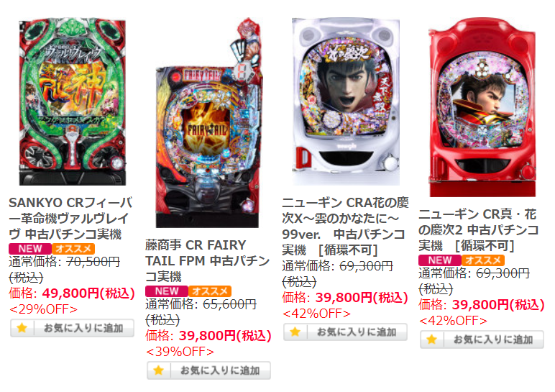The width and height of the screenshot is (555, 392).
Task: View the FAIRY TAIL pachinko machine image
Action: click(x=209, y=123)
